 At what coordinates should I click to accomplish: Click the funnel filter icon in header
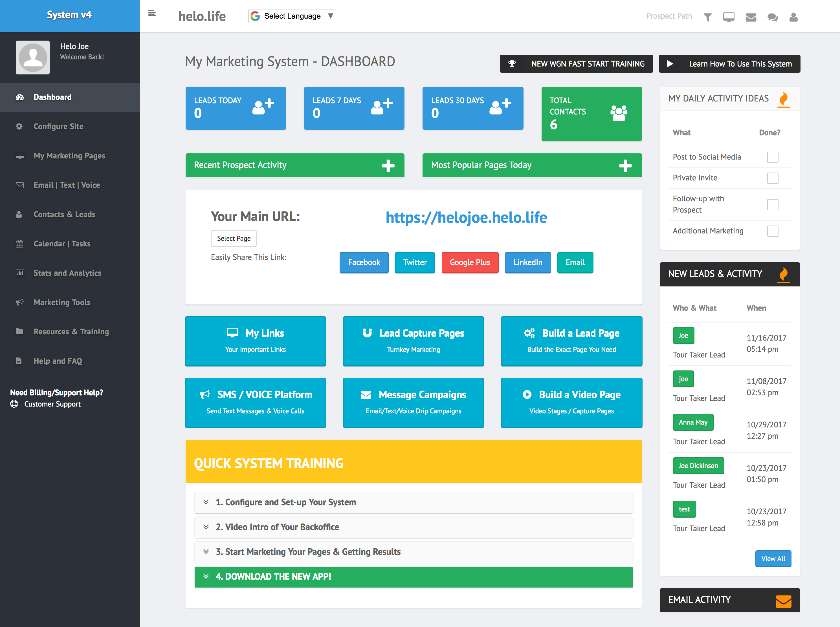click(707, 17)
